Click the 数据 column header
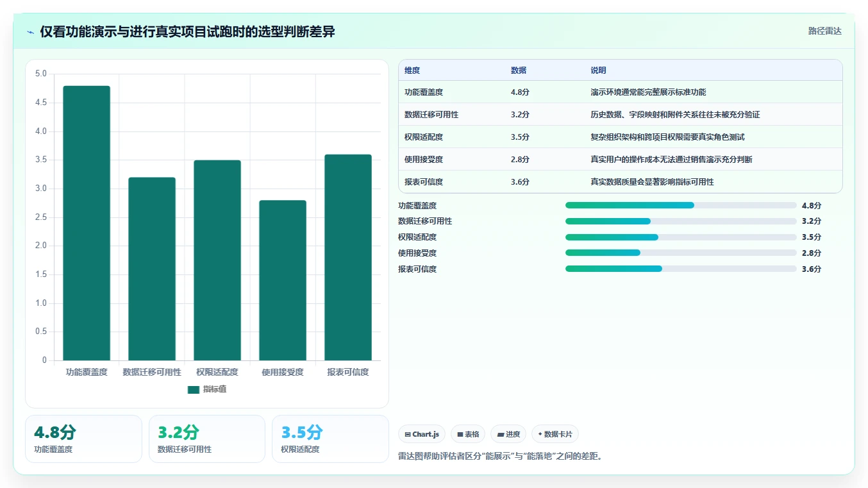The height and width of the screenshot is (488, 868). click(519, 71)
